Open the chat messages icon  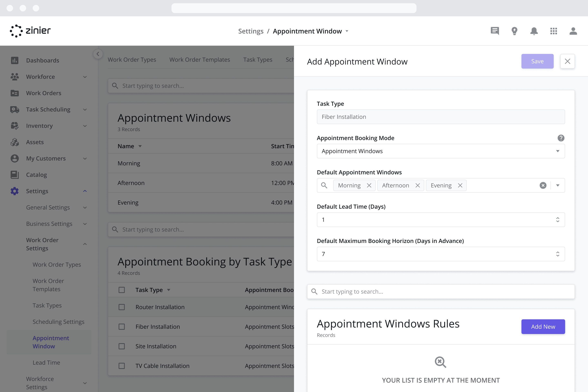(494, 31)
